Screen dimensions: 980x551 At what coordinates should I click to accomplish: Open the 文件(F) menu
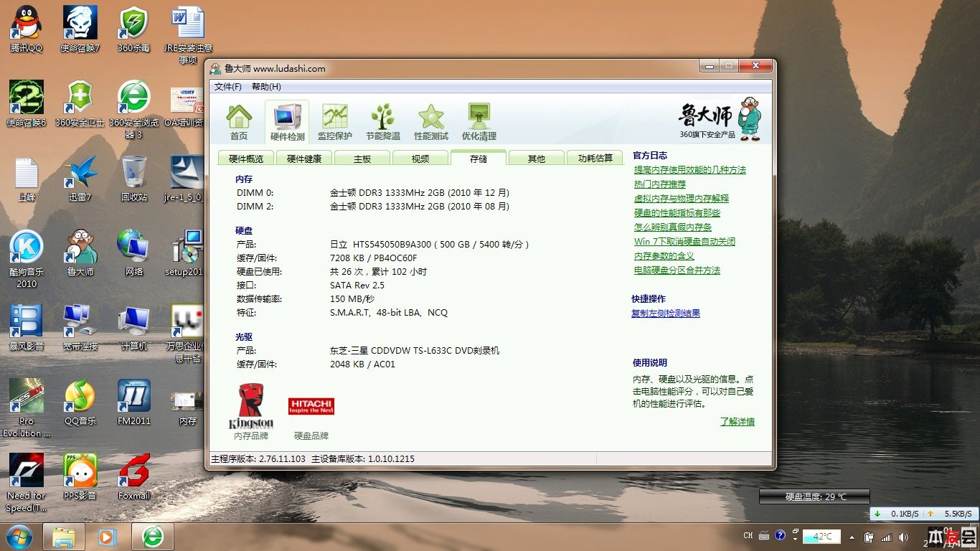[x=228, y=87]
